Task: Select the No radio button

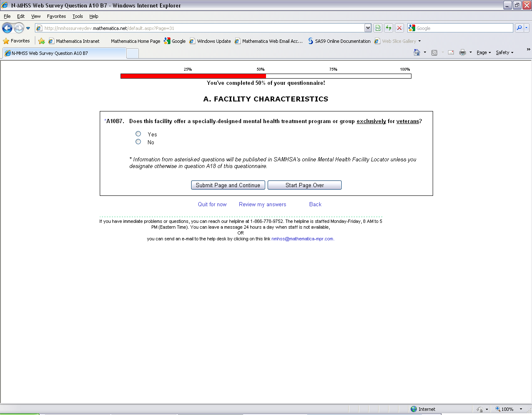Action: [x=138, y=142]
